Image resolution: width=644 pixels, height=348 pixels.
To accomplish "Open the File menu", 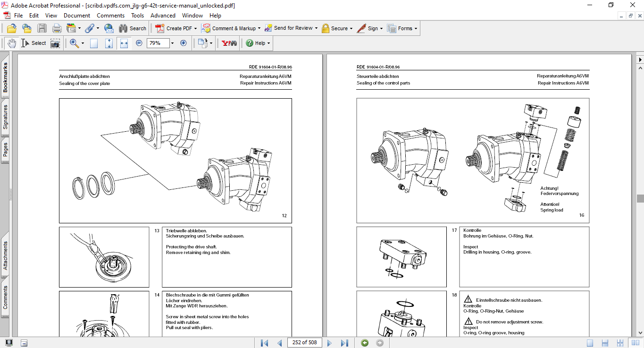I will point(18,16).
